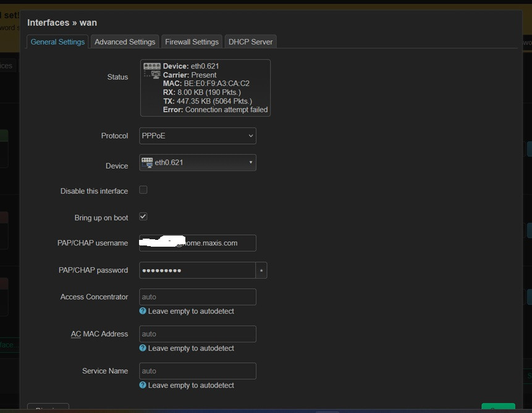
Task: Click the AC MAC Address input field
Action: point(198,334)
